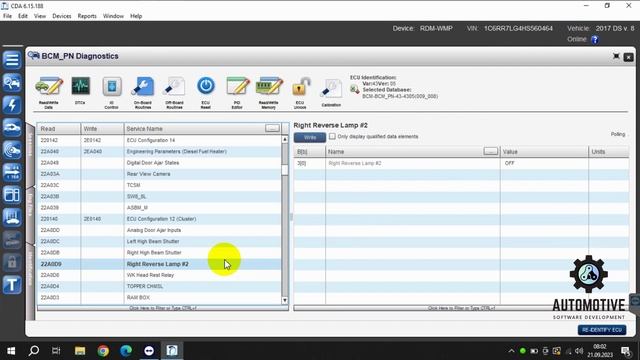This screenshot has height=360, width=640.
Task: Select the WK Head Rest Relay row
Action: click(x=159, y=275)
